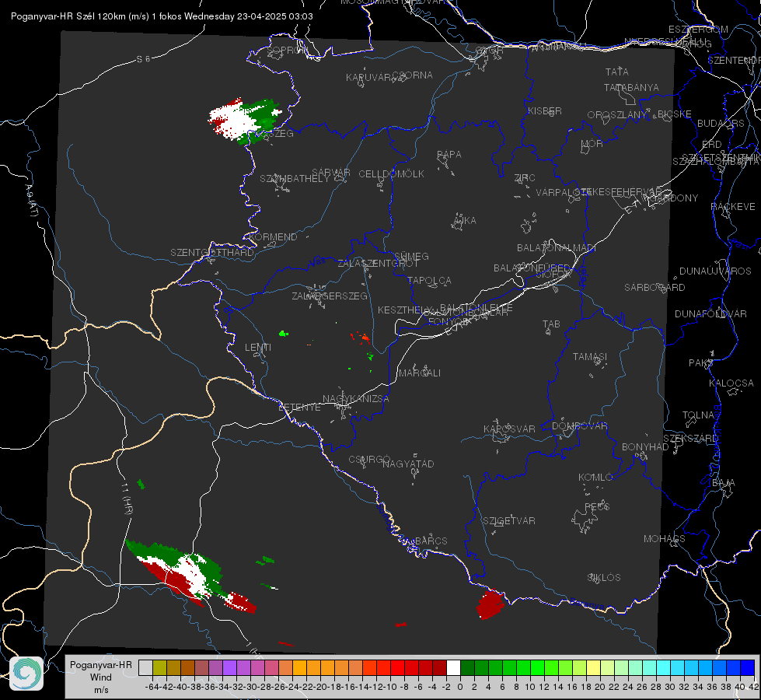
Task: Click the NAGYKANIZSA city label
Action: tap(356, 399)
